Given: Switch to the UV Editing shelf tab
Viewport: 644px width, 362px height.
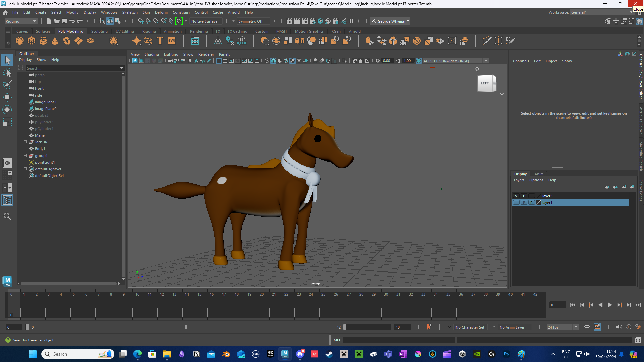Looking at the screenshot, I should click(x=125, y=31).
